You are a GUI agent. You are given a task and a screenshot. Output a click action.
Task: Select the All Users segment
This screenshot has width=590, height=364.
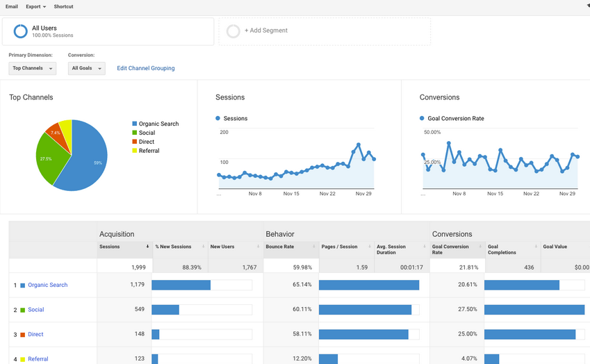coord(108,31)
